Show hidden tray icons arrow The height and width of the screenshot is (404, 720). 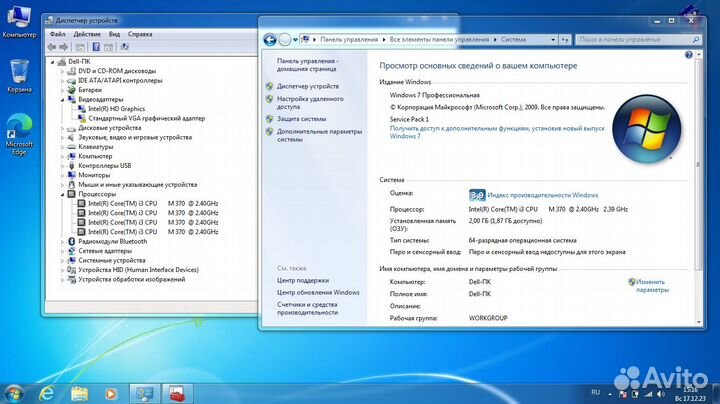610,394
